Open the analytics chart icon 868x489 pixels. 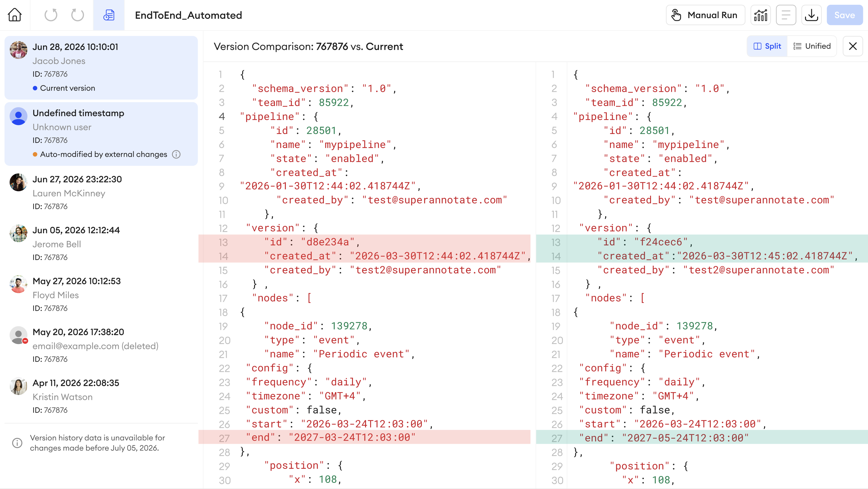point(761,15)
